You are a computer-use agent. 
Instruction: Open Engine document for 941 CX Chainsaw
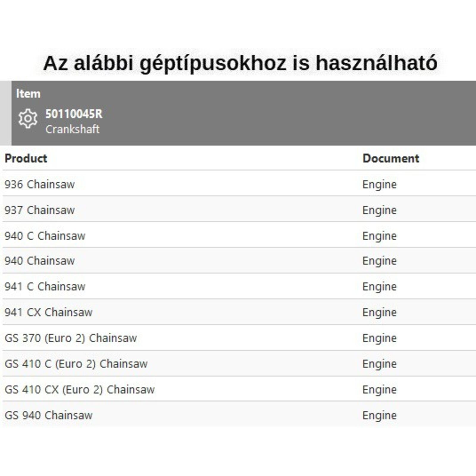click(379, 312)
